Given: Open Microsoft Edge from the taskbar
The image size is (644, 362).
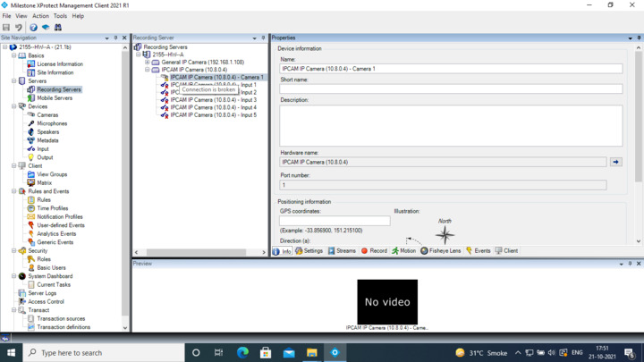Looking at the screenshot, I should click(x=242, y=352).
